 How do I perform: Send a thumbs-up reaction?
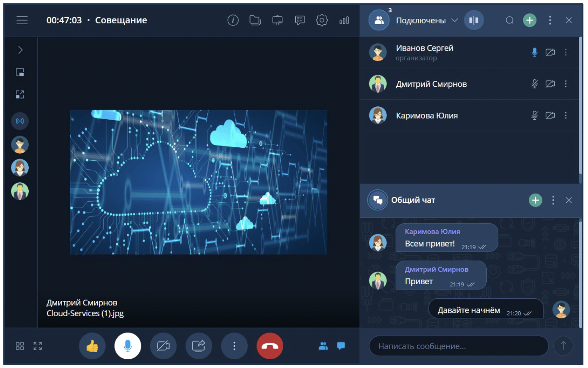click(x=92, y=345)
